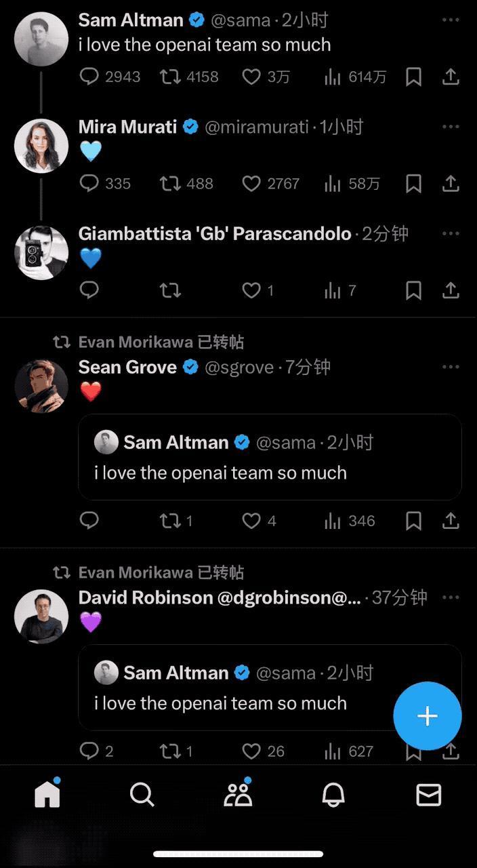Viewport: 477px width, 868px height.
Task: Reply to Giambattista Parascandolo's tweet
Action: 89,291
